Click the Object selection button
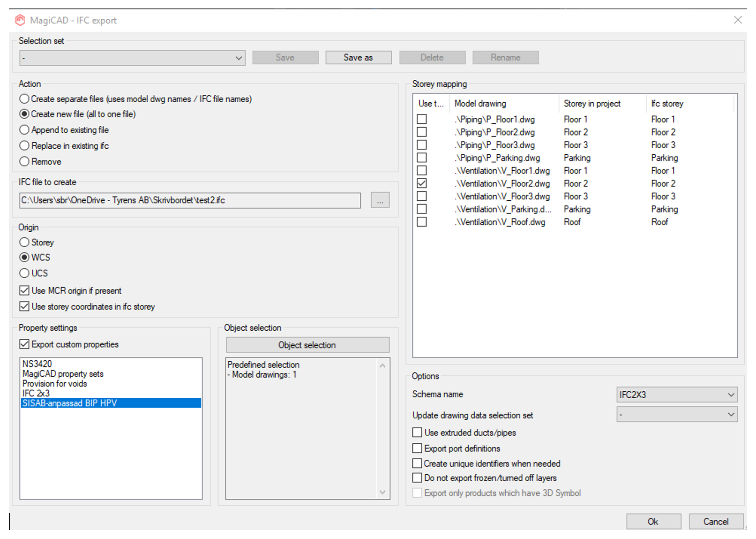The image size is (756, 539). click(307, 345)
